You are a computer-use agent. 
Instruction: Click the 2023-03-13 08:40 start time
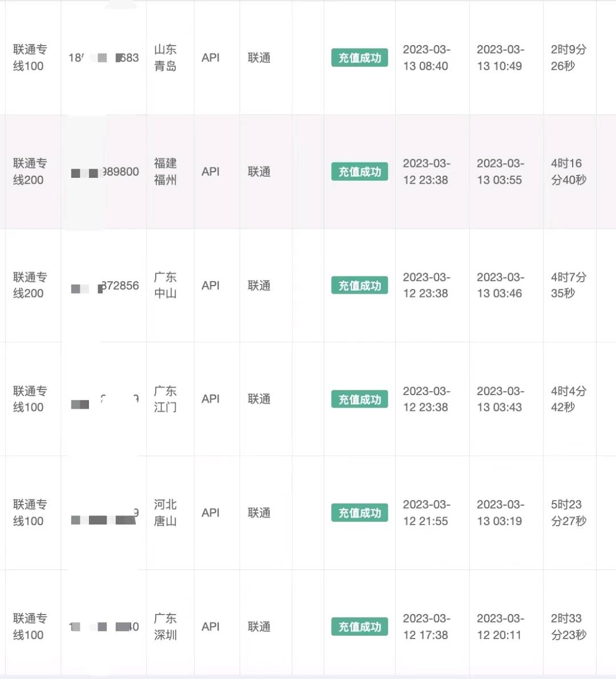(x=427, y=58)
